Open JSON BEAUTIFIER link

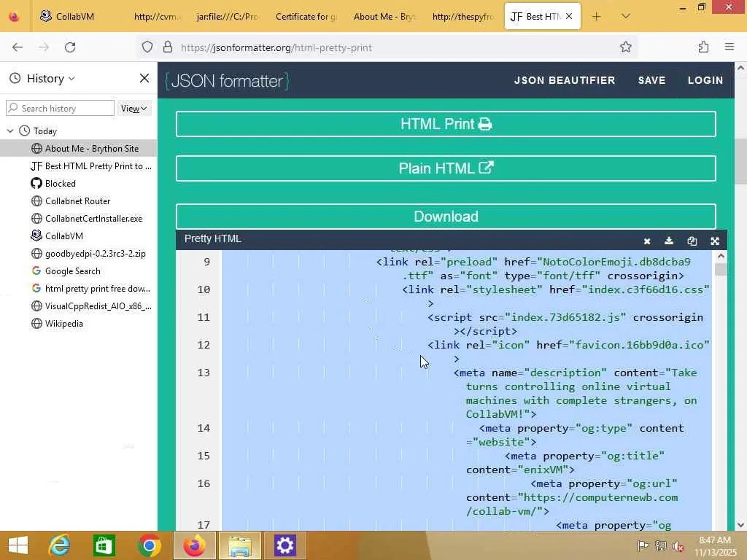565,80
